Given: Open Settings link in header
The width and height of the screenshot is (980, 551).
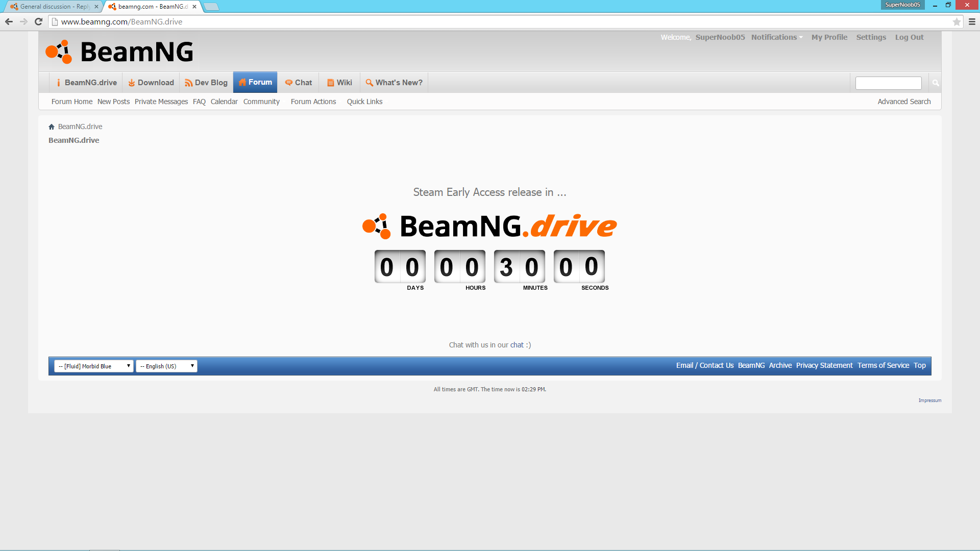Looking at the screenshot, I should click(871, 37).
